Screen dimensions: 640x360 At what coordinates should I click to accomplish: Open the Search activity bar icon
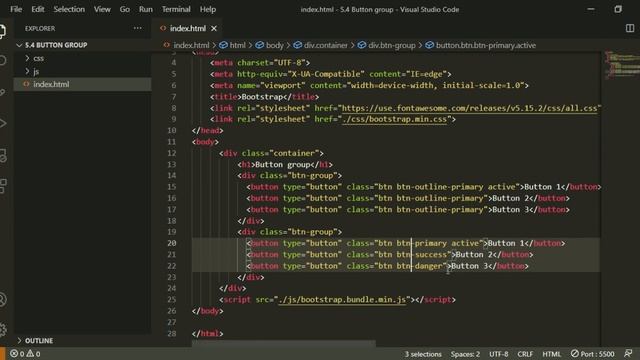click(x=2, y=61)
